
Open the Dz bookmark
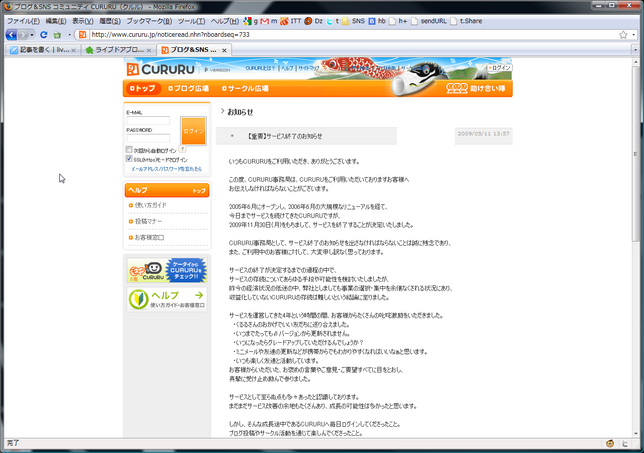(313, 21)
